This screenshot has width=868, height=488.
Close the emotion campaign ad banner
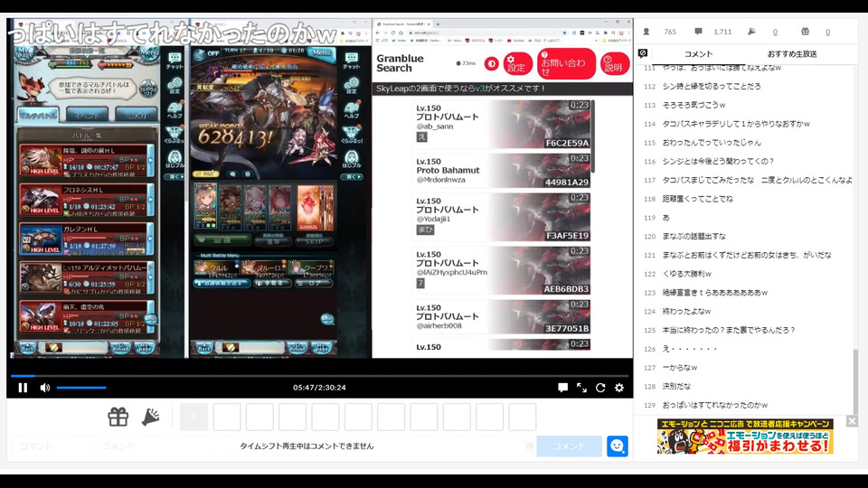852,422
